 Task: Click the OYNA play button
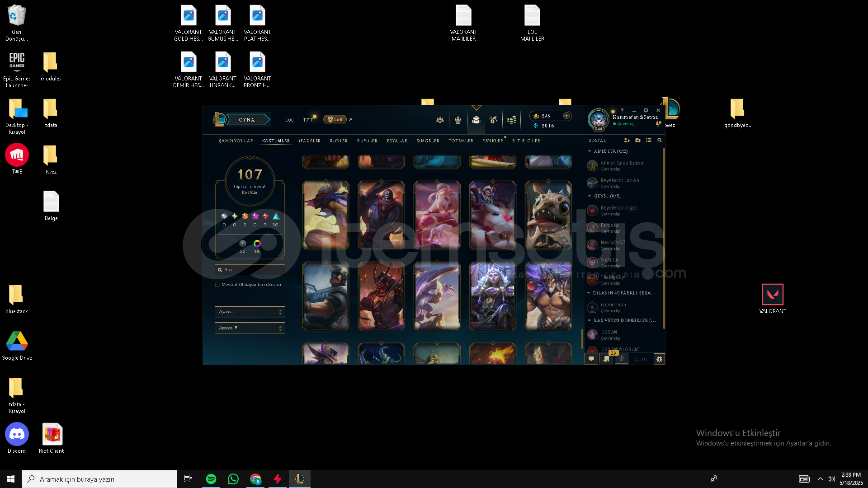pos(248,120)
